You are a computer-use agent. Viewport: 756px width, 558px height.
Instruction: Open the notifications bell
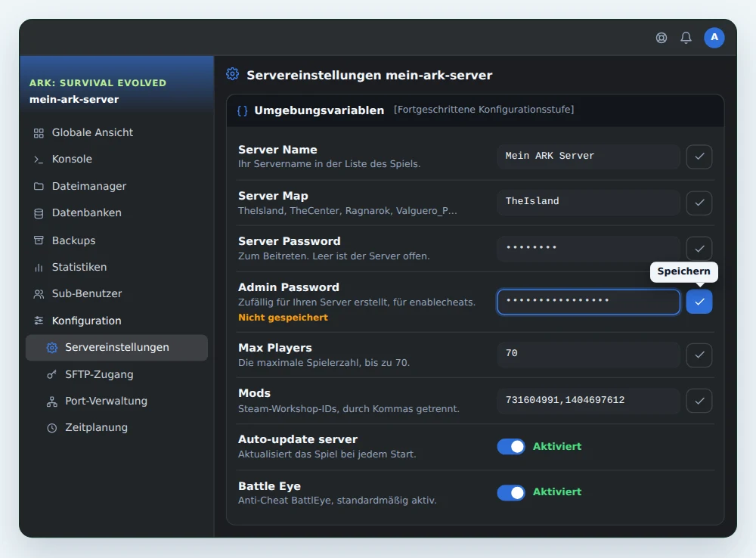pos(686,38)
